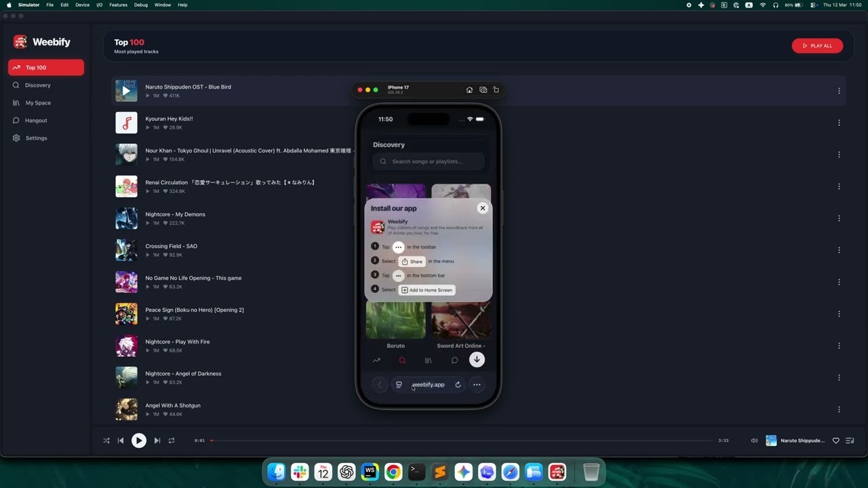
Task: Open options for Crossing Field - SAO
Action: point(839,250)
